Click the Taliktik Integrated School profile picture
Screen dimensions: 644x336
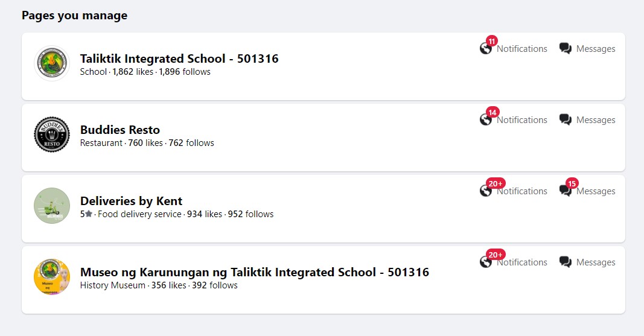[x=52, y=63]
